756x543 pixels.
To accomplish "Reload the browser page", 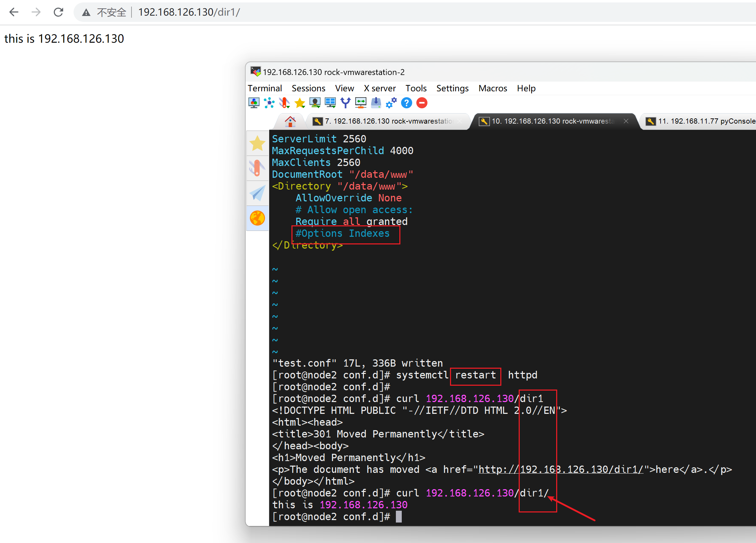I will 58,12.
